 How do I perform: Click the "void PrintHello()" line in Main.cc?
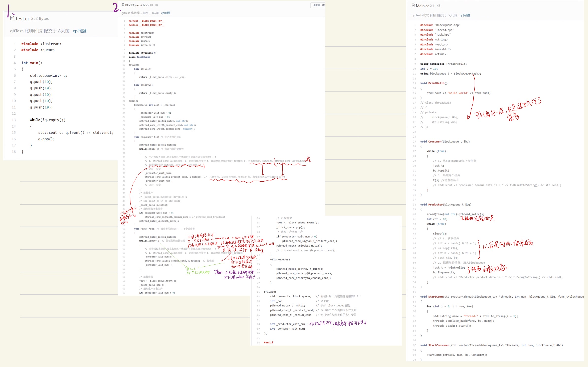[434, 83]
